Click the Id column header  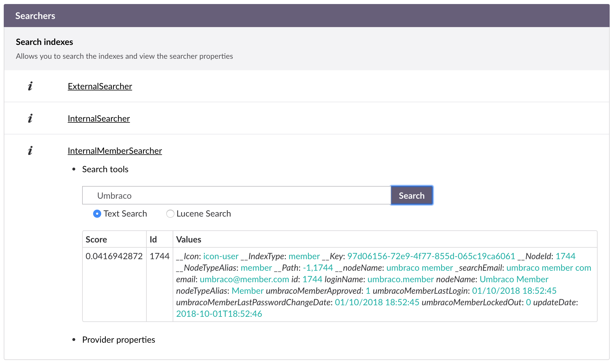coord(153,240)
